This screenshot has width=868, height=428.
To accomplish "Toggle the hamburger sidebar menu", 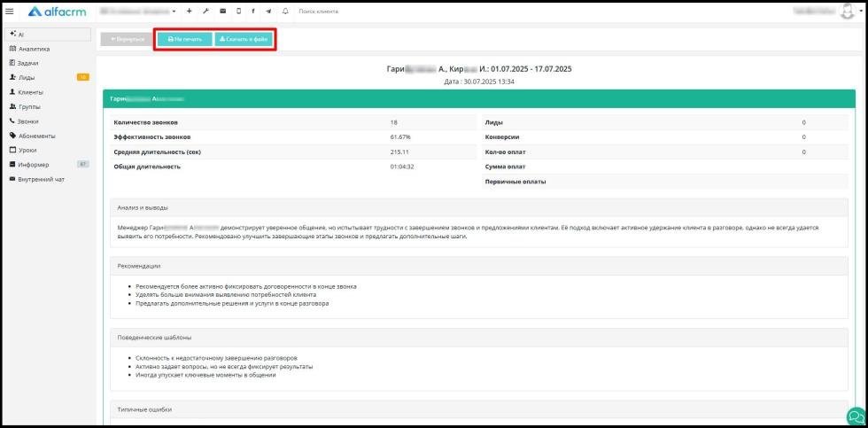I will point(10,11).
